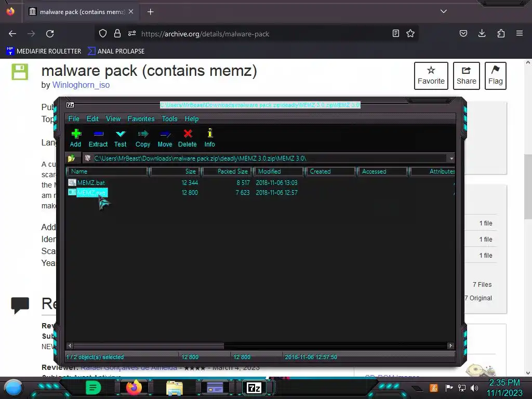Open Firefox tracking protection shield icon
The height and width of the screenshot is (399, 532).
[x=103, y=33]
